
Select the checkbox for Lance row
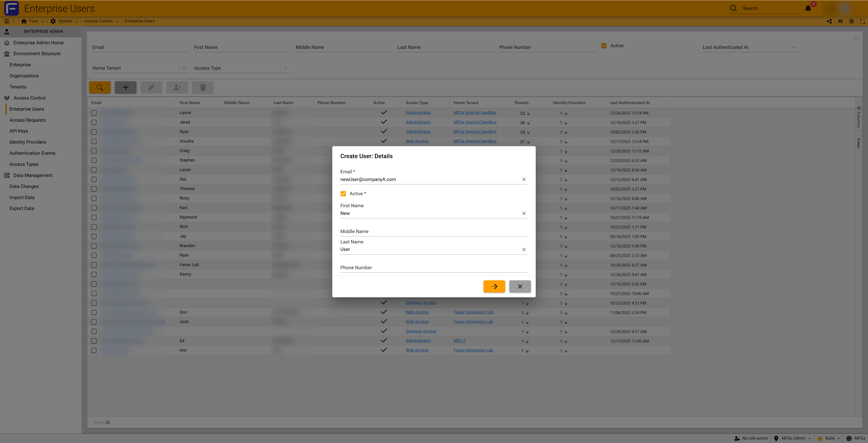[94, 113]
